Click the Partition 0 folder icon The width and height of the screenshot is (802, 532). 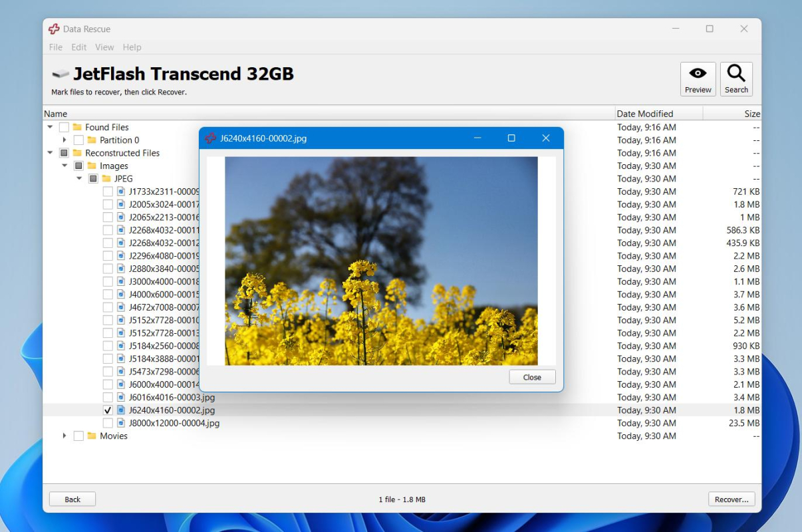click(92, 140)
